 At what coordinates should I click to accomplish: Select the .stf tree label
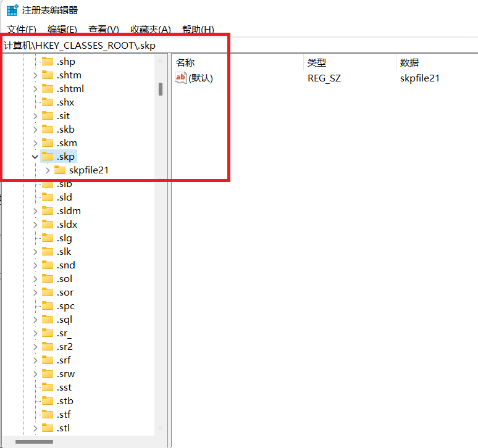[64, 415]
